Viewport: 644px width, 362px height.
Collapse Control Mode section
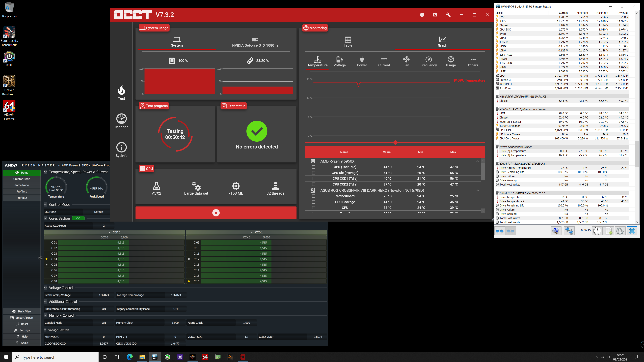coord(45,204)
